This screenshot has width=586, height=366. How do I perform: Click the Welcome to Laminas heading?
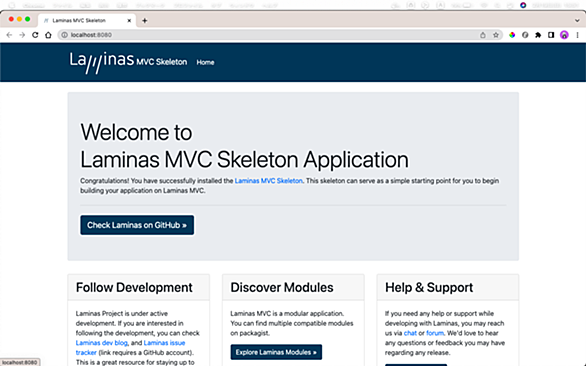pos(244,146)
